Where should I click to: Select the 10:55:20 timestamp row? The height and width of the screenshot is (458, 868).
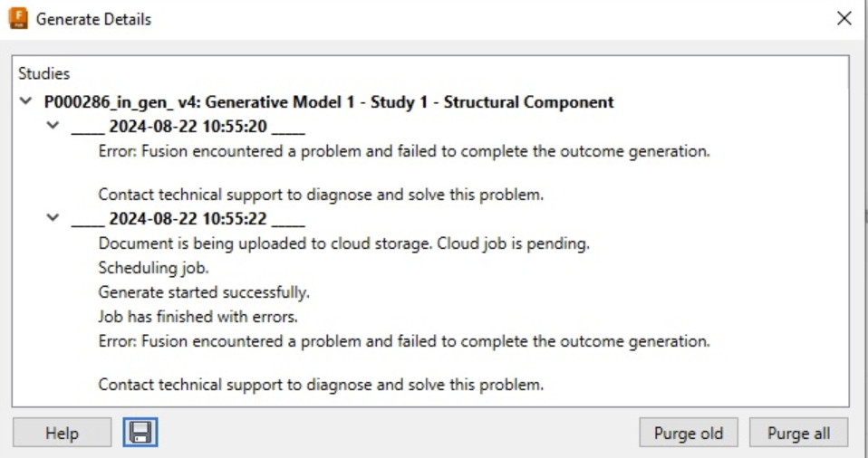click(x=188, y=128)
